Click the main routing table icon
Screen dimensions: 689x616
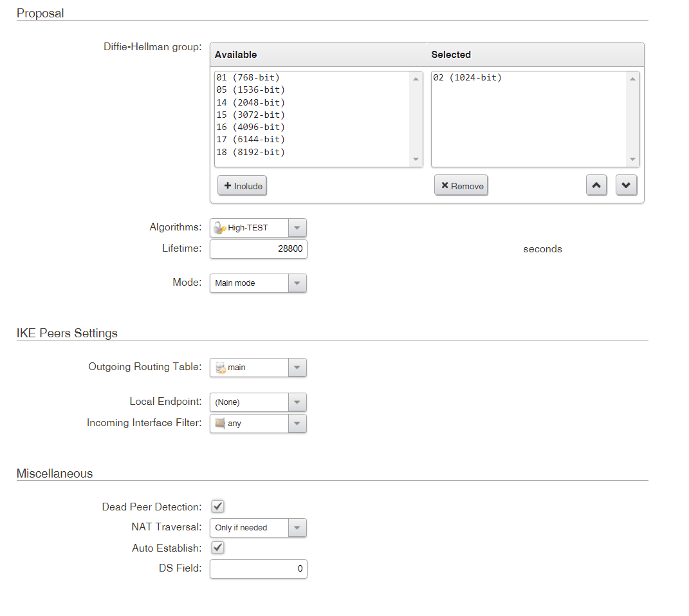tap(220, 368)
